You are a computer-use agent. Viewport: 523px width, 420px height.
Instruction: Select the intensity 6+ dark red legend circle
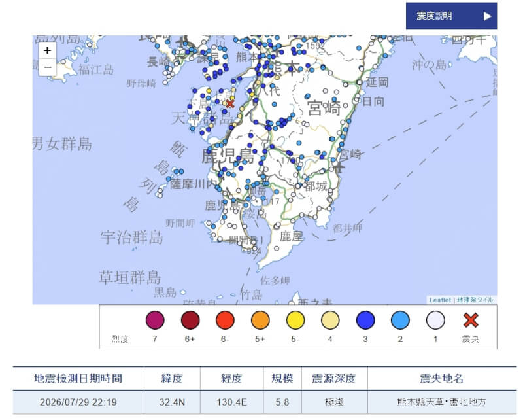(x=190, y=320)
